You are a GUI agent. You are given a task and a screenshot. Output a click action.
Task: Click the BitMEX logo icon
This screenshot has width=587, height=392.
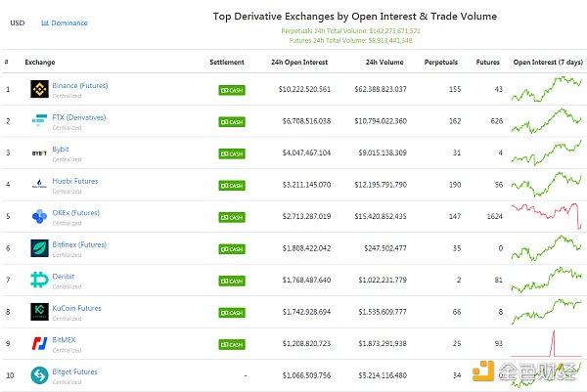39,344
